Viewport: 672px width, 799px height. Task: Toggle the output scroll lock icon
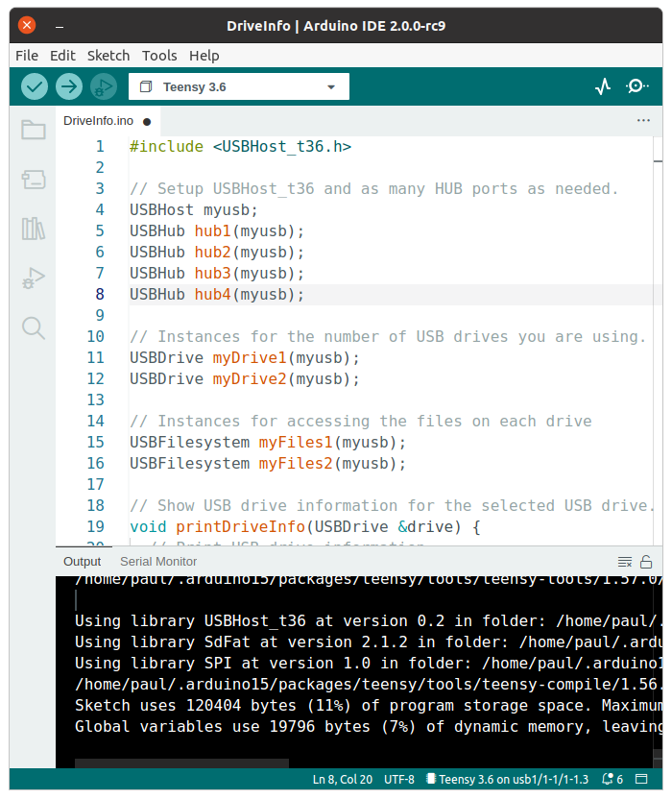click(646, 562)
